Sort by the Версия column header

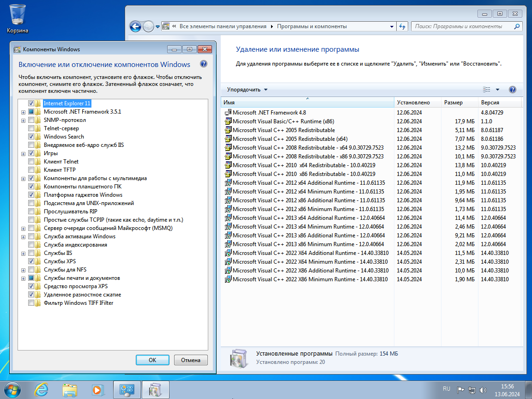tap(499, 103)
